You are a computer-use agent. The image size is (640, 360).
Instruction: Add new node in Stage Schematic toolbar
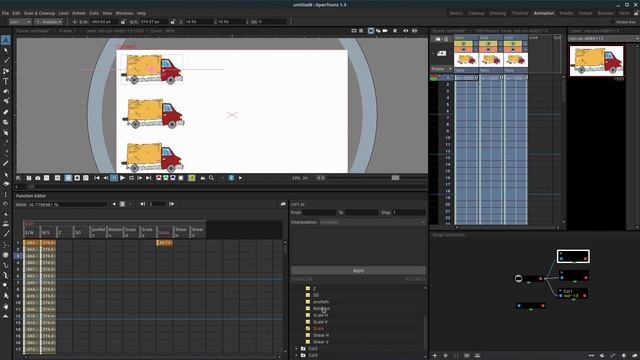[x=435, y=356]
